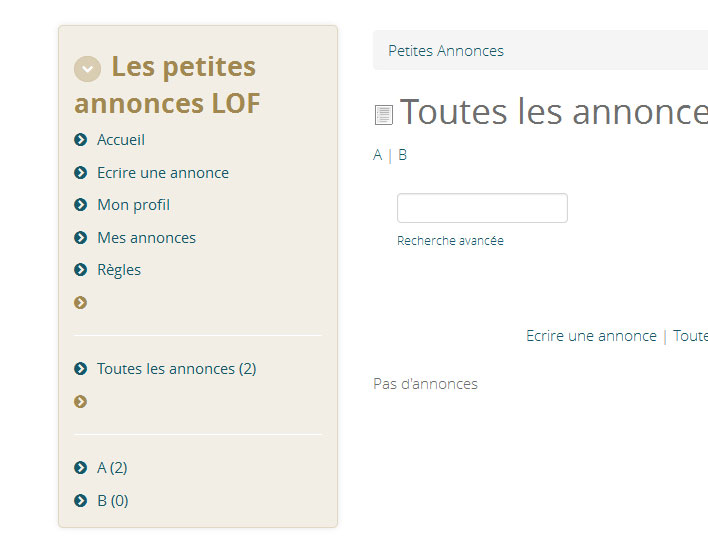Click the Petites Annonces breadcrumb
Viewport: 708px width, 554px height.
click(x=446, y=51)
